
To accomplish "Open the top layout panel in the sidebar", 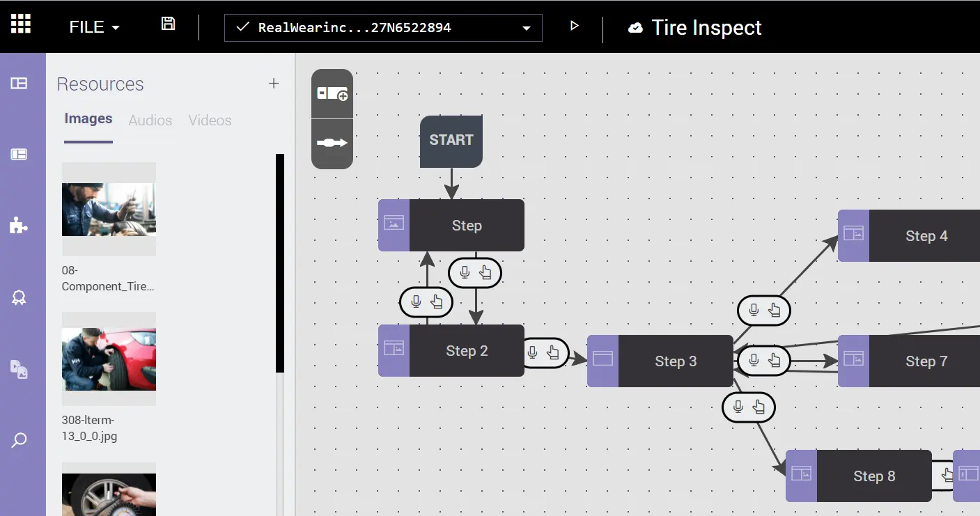I will pyautogui.click(x=19, y=84).
